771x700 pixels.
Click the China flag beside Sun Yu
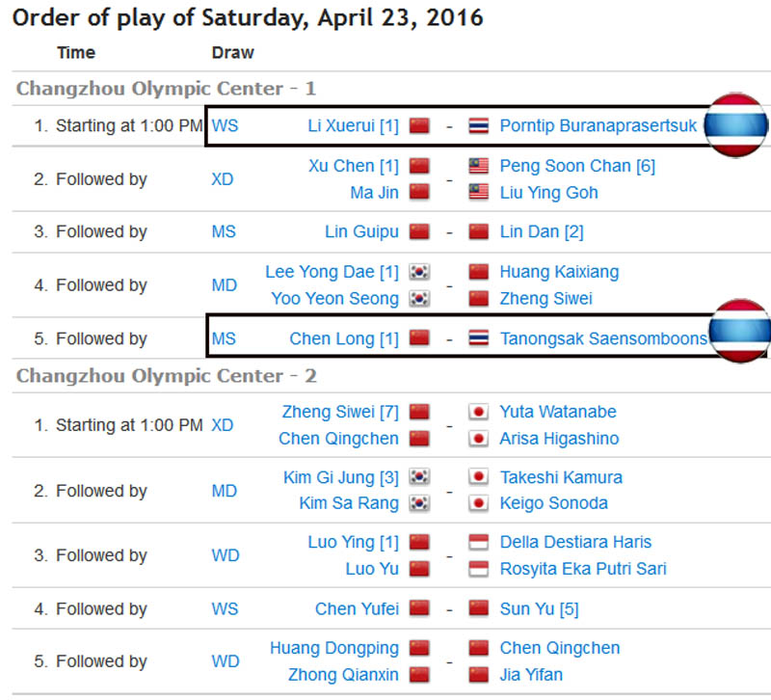pos(479,608)
